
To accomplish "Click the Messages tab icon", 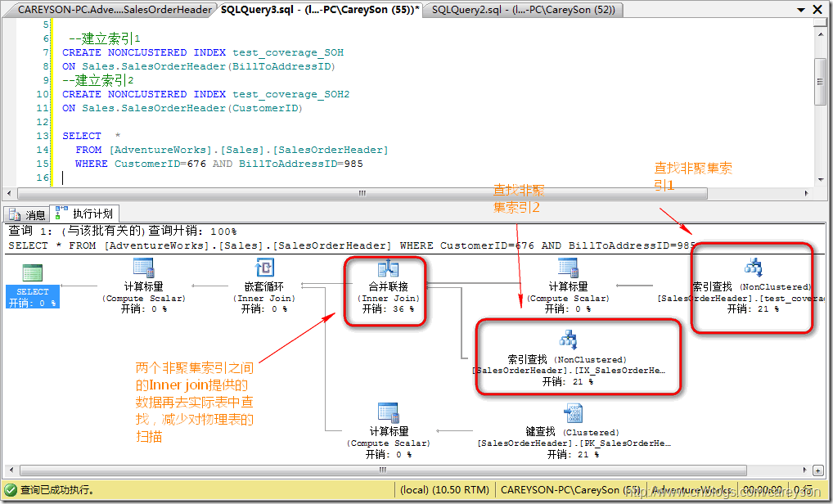I will (12, 215).
